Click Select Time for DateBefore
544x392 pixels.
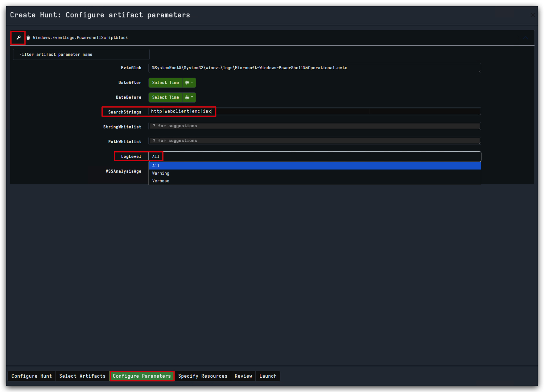166,97
